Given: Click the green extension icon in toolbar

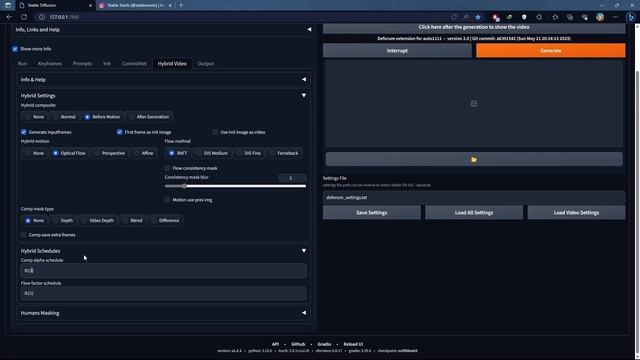Looking at the screenshot, I should coord(509,17).
